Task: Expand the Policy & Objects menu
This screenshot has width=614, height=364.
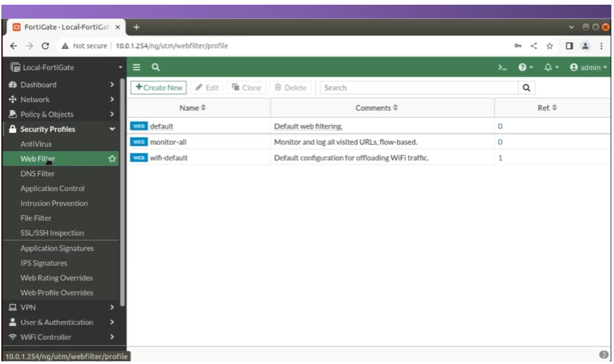Action: 61,114
